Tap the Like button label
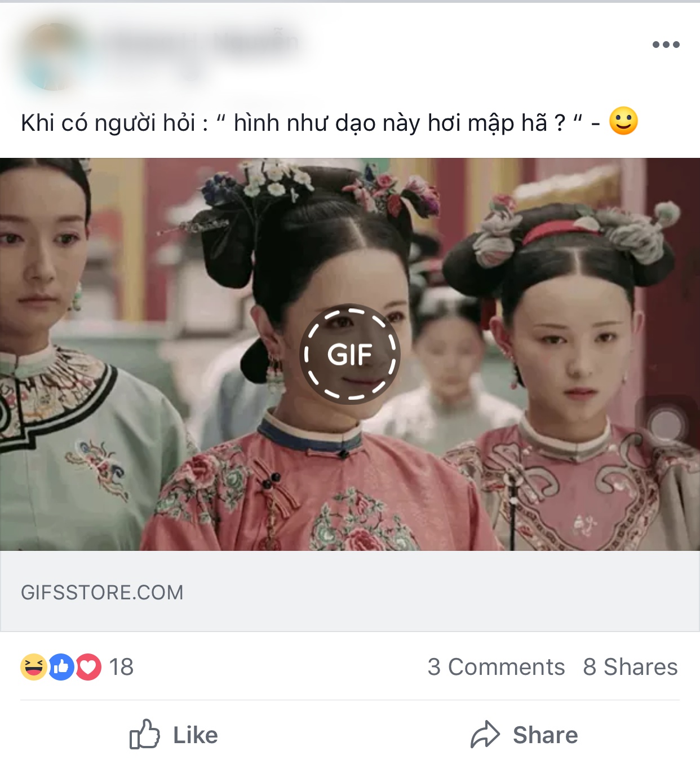Image resolution: width=700 pixels, height=764 pixels. [x=195, y=735]
